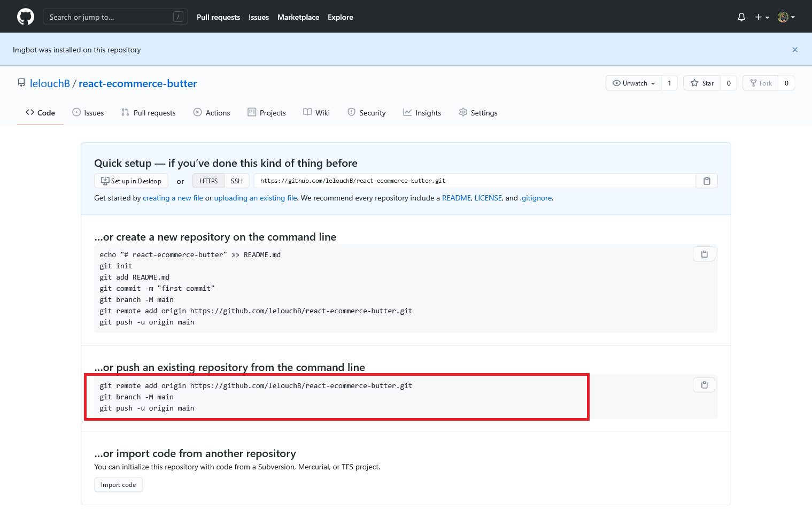Follow the creating a new file link
The image size is (812, 510).
173,198
